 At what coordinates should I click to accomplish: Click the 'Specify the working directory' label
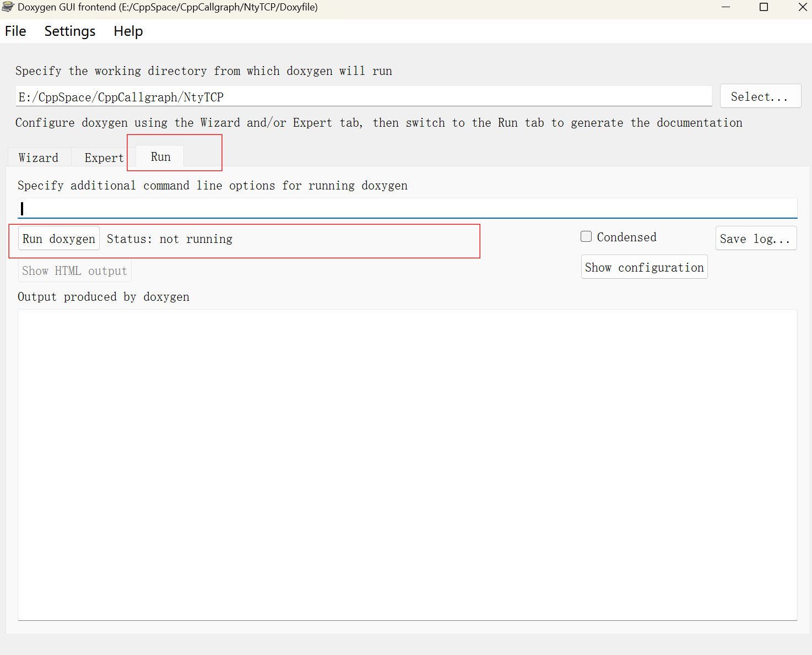pos(204,71)
